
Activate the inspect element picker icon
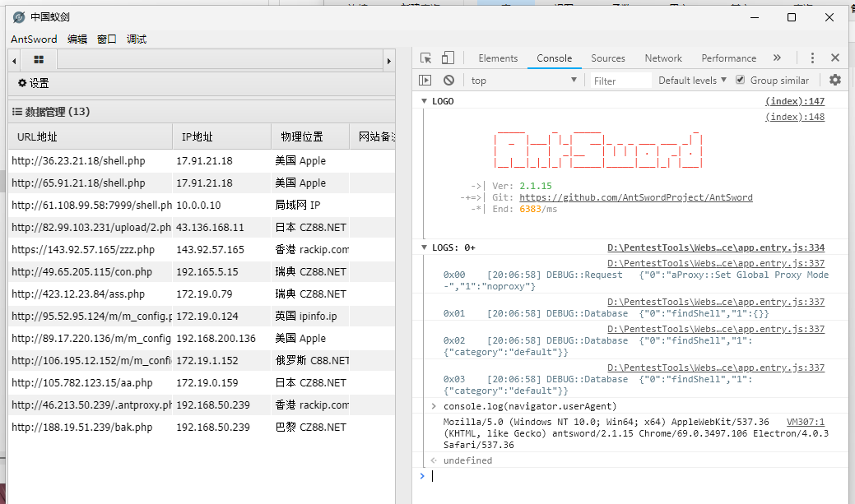(x=426, y=58)
